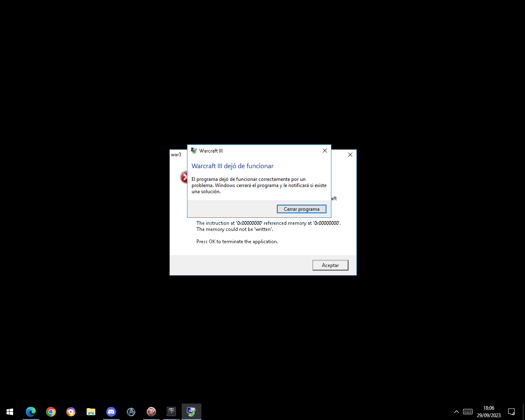Screen dimensions: 525x420
Task: Switch to Discord in the taskbar
Action: (111, 411)
